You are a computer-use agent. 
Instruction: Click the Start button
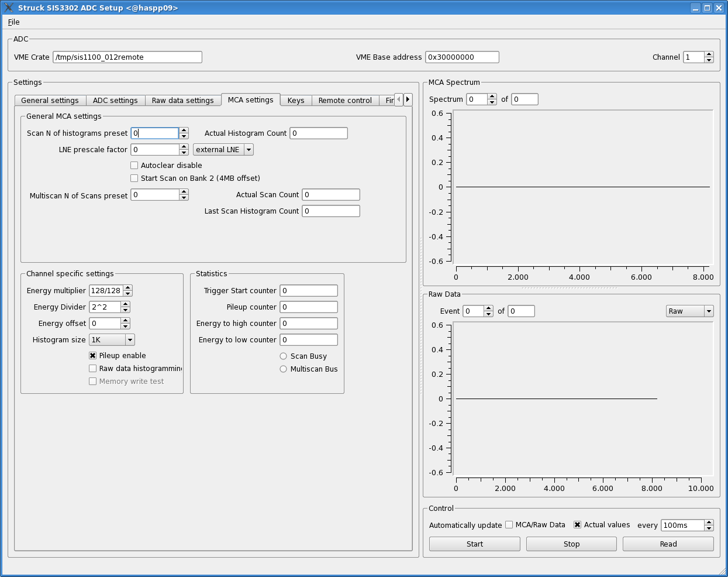click(x=475, y=544)
